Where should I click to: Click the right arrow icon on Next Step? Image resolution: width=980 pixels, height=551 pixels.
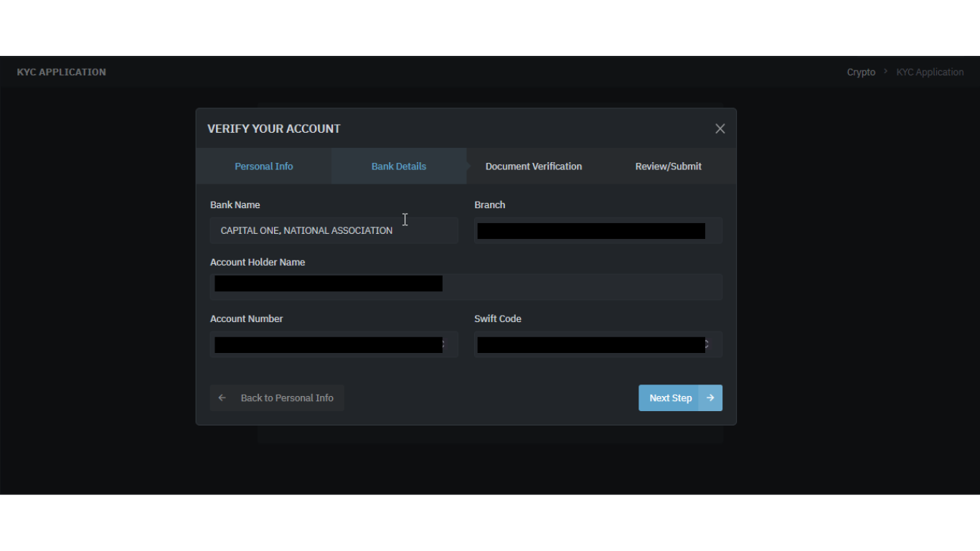point(710,398)
